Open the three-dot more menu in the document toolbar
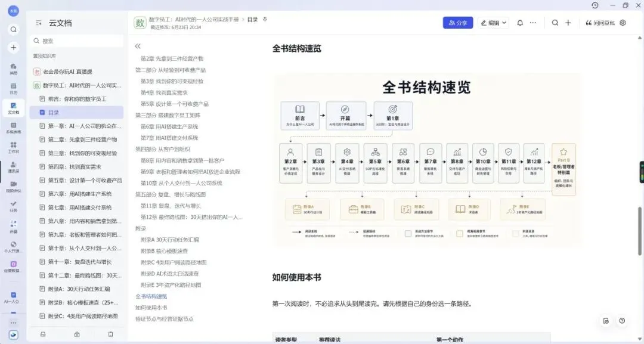Image resolution: width=644 pixels, height=344 pixels. 532,23
